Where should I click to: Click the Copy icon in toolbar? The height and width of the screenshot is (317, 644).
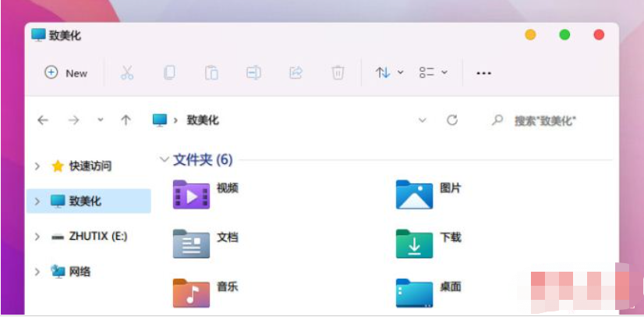pyautogui.click(x=169, y=73)
